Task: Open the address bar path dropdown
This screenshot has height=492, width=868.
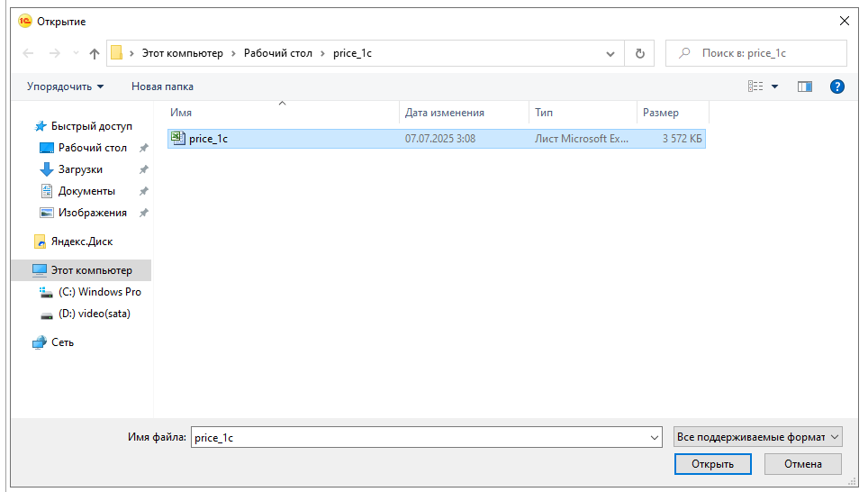Action: (610, 53)
